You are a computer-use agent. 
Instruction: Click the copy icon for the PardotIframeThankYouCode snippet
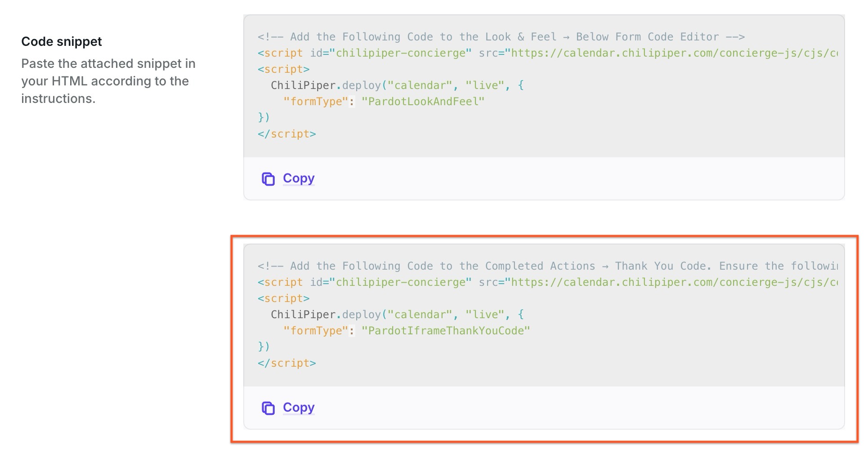pyautogui.click(x=268, y=408)
